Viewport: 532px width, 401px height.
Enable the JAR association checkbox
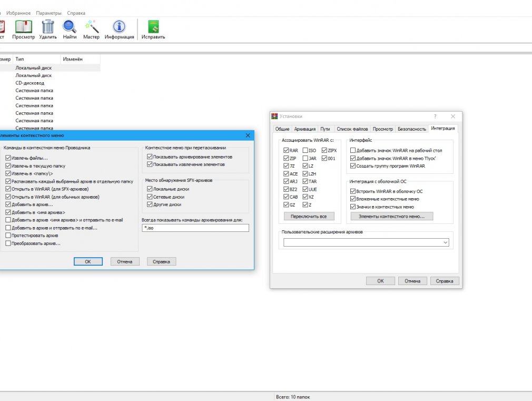[x=306, y=158]
